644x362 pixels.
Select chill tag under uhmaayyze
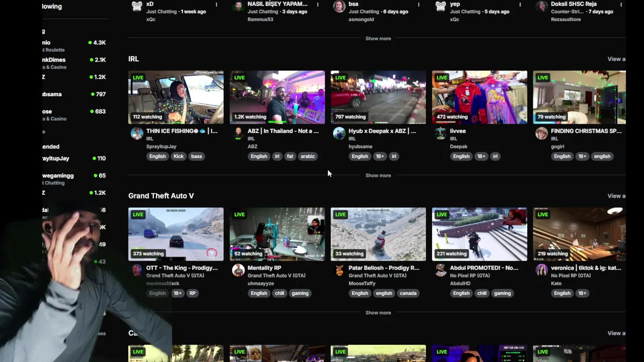pos(279,293)
